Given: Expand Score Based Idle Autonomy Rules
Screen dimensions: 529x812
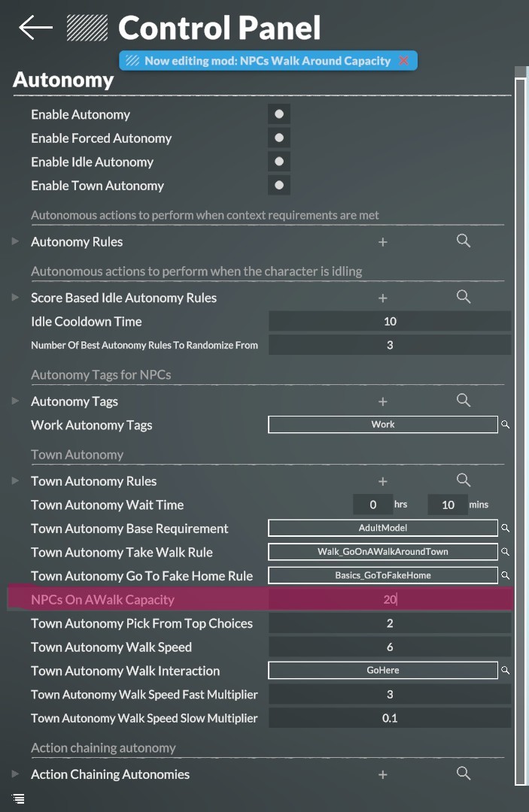Looking at the screenshot, I should point(15,297).
